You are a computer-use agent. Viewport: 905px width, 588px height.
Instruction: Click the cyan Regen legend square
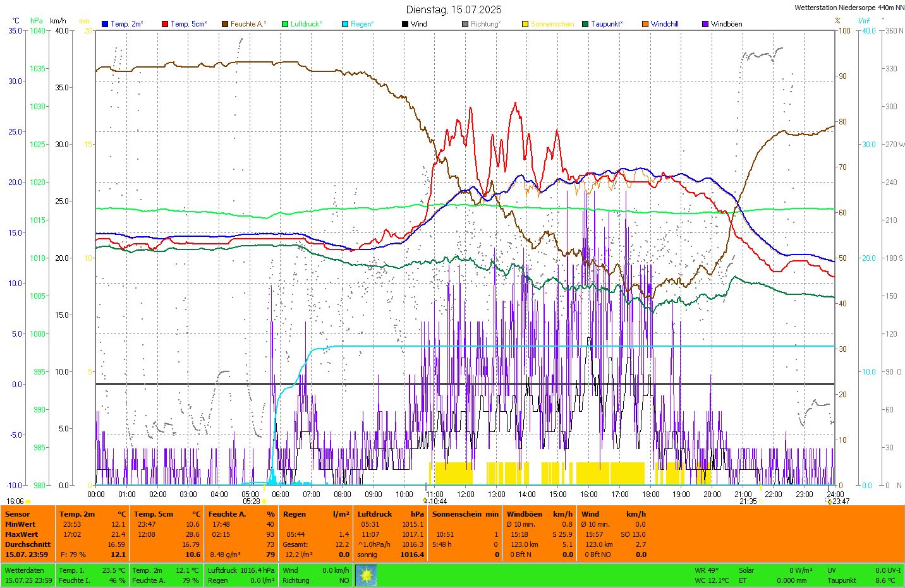[x=345, y=24]
